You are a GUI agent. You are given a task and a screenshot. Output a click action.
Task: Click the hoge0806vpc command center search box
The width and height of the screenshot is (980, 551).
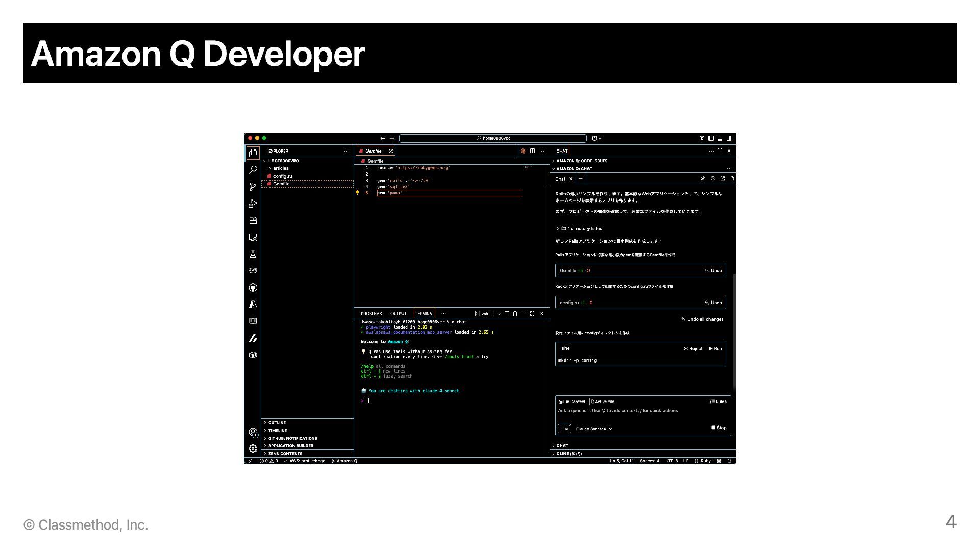493,138
